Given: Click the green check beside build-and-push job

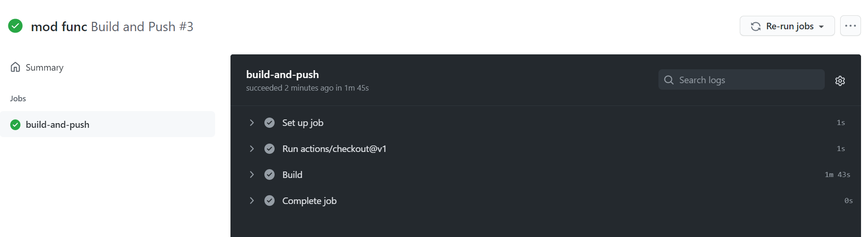Looking at the screenshot, I should pos(15,125).
